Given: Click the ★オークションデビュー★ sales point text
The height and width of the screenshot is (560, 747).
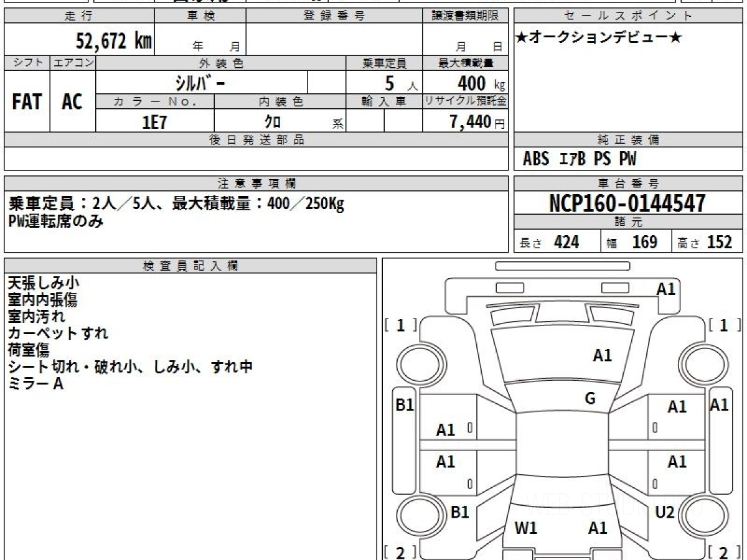Looking at the screenshot, I should tap(599, 38).
